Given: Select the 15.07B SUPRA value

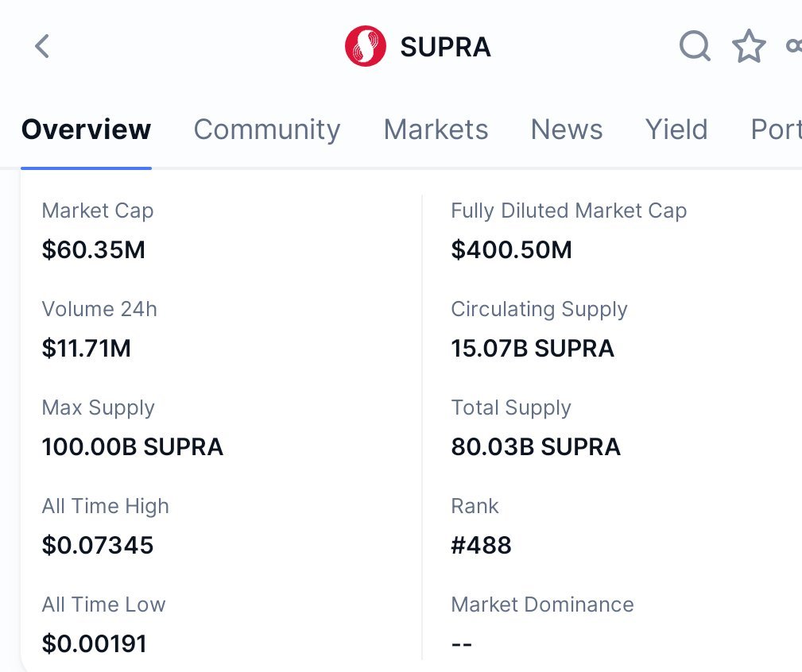Looking at the screenshot, I should point(533,349).
